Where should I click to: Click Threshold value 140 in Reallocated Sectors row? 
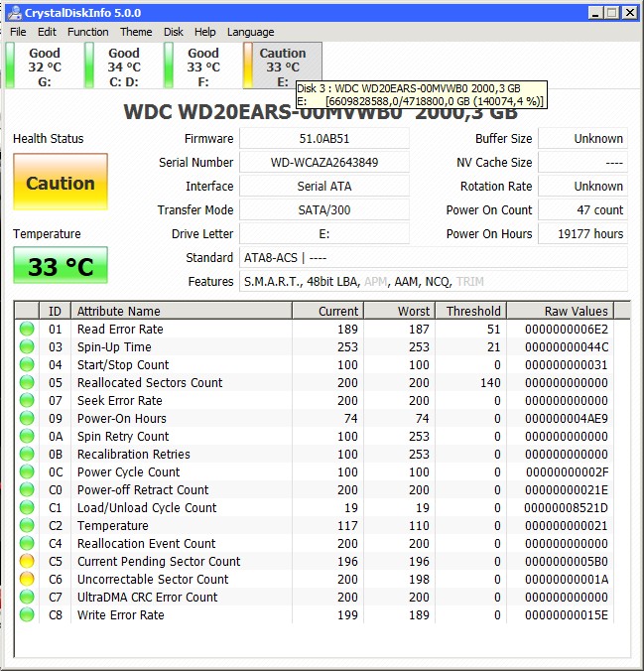[490, 382]
